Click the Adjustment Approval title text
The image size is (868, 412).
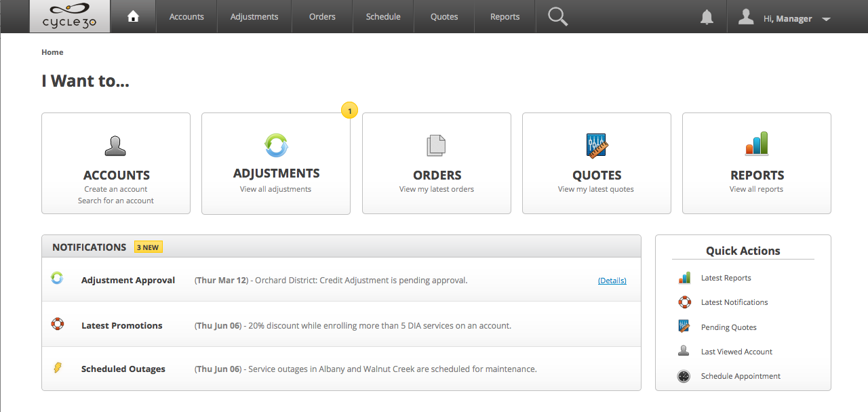tap(128, 280)
